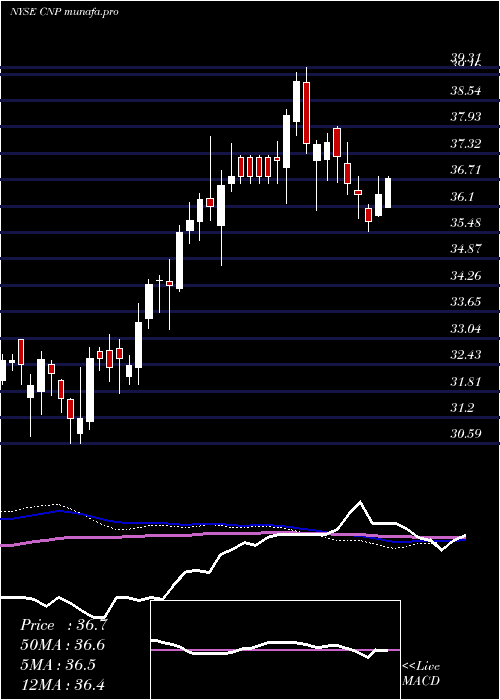Click the 33.65 price axis label
Screen dimensions: 500x700
[466, 302]
